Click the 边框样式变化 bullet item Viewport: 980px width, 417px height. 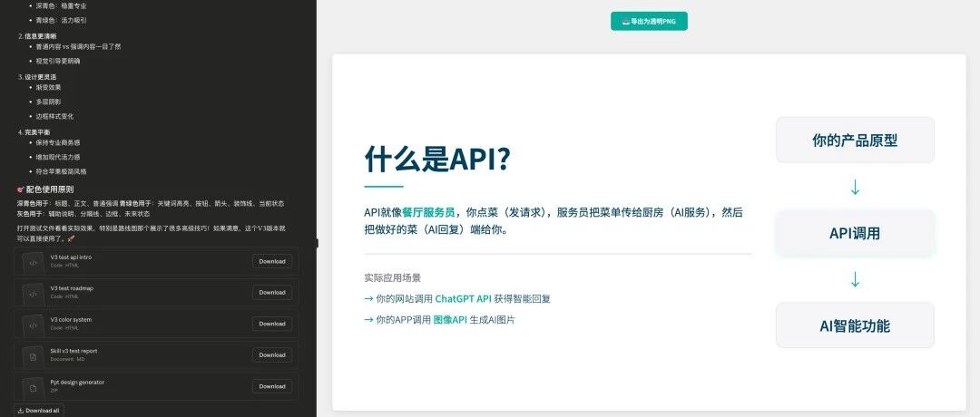coord(54,116)
